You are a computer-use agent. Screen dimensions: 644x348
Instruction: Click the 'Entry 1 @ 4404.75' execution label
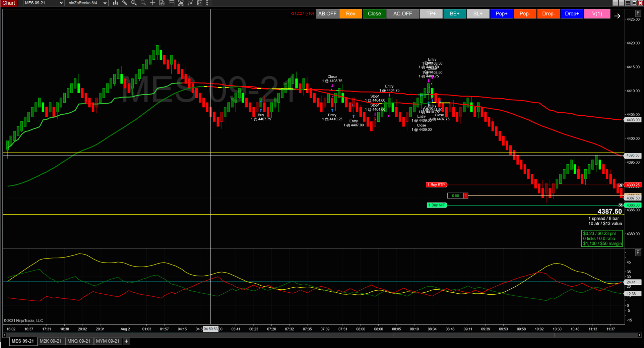pos(389,89)
